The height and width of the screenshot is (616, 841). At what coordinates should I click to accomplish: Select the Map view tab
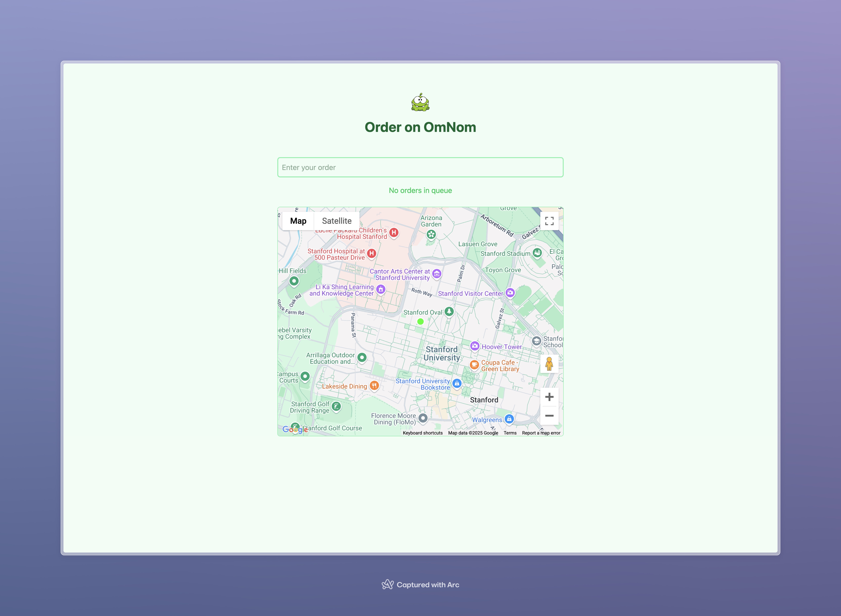298,221
